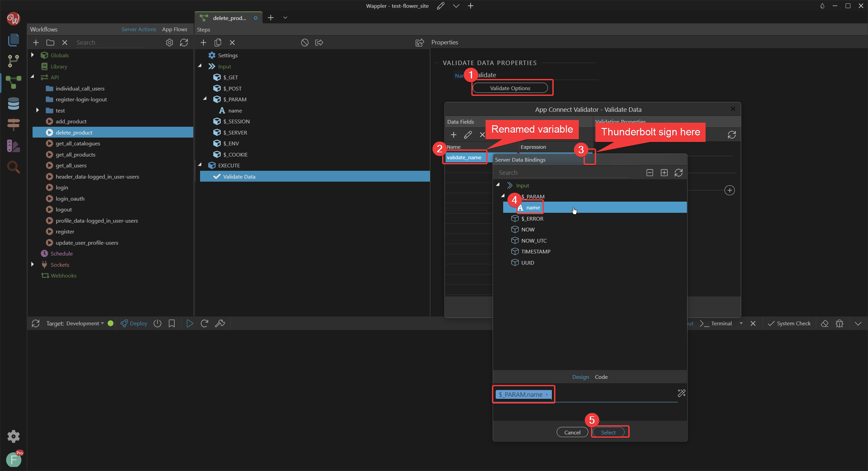Open the expression magic wand editor
This screenshot has height=471, width=868.
click(682, 393)
